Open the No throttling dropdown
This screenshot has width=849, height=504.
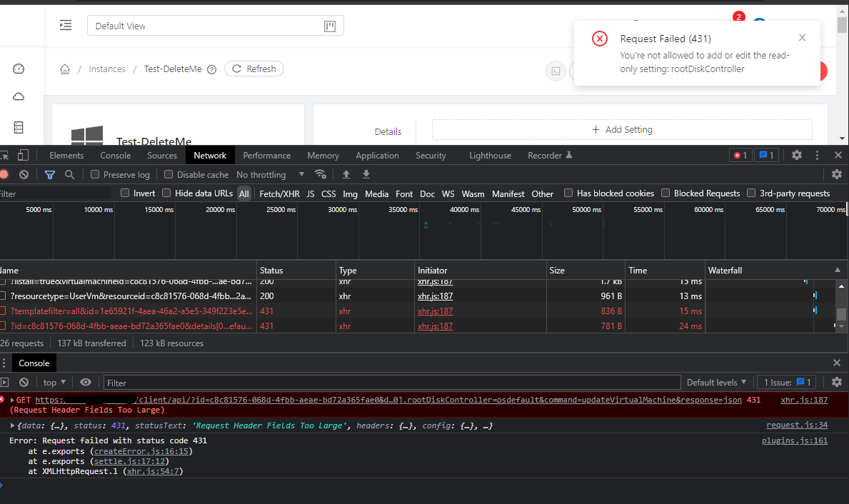pyautogui.click(x=264, y=174)
